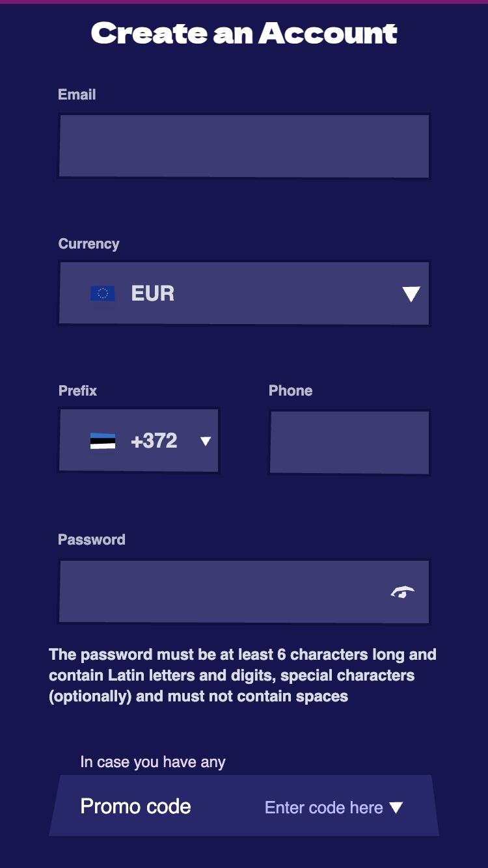The height and width of the screenshot is (868, 488).
Task: Focus the Phone number field
Action: pos(349,442)
